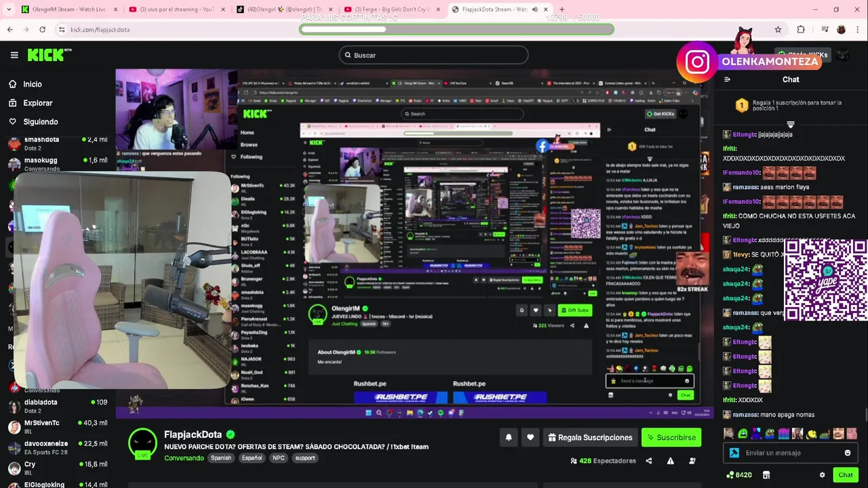The image size is (868, 488).
Task: Open Siguiendo in the sidebar
Action: pyautogui.click(x=33, y=122)
